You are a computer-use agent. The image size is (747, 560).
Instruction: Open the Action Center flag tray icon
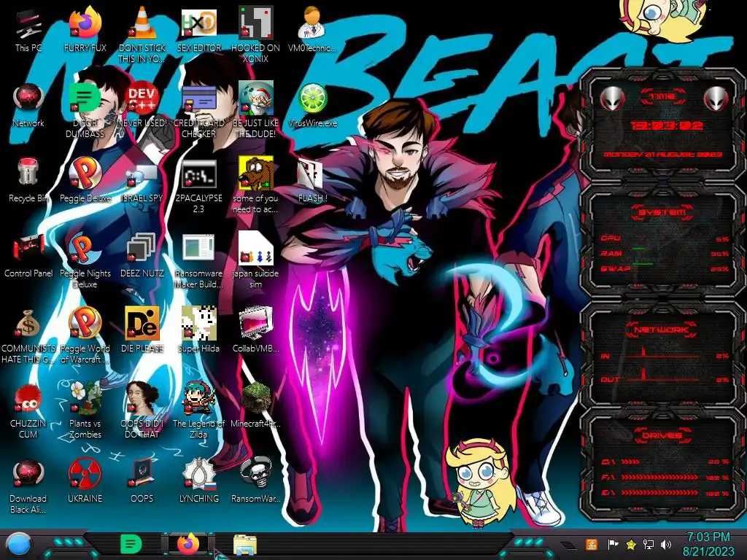pyautogui.click(x=613, y=544)
